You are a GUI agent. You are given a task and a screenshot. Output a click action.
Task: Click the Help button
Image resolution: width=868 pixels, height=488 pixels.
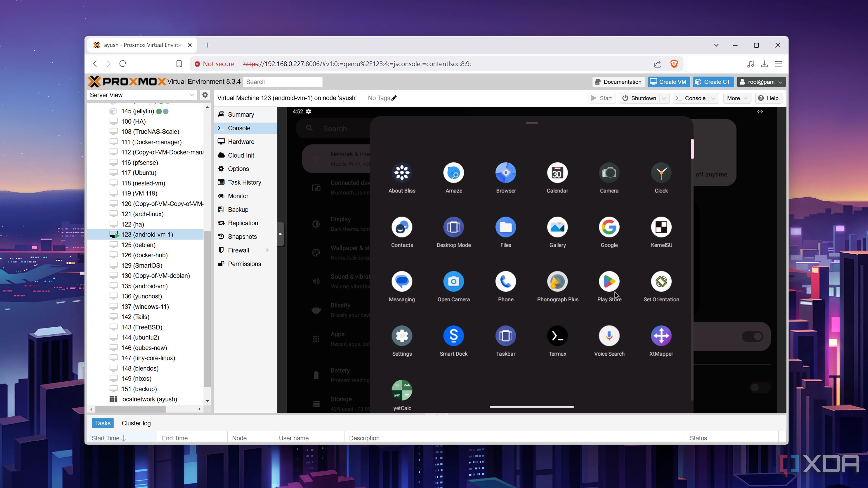(769, 98)
